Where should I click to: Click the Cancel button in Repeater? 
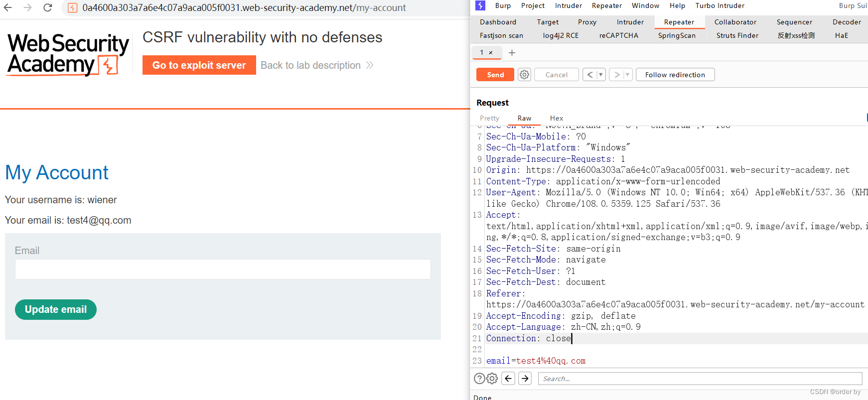tap(557, 75)
